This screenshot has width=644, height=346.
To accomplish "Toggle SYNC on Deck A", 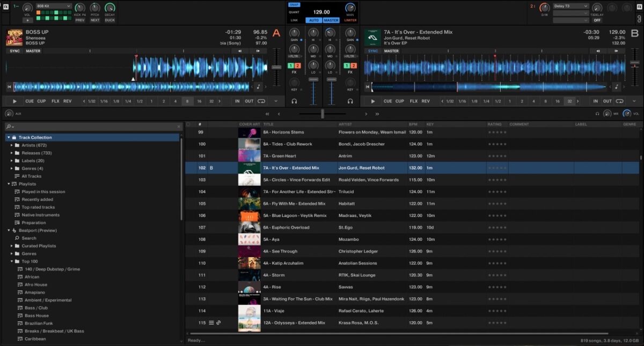I will [15, 51].
